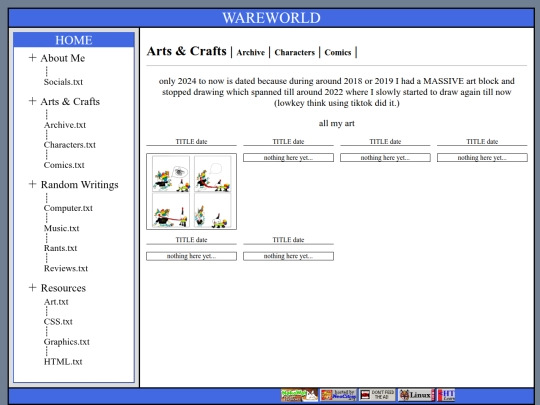Switch to the Comics tab
Viewport: 540px width, 405px height.
tap(338, 52)
